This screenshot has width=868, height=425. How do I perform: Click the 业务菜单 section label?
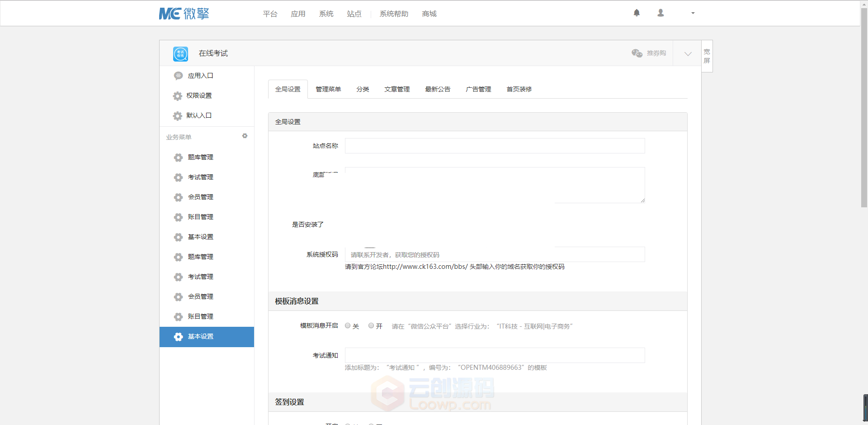coord(179,137)
